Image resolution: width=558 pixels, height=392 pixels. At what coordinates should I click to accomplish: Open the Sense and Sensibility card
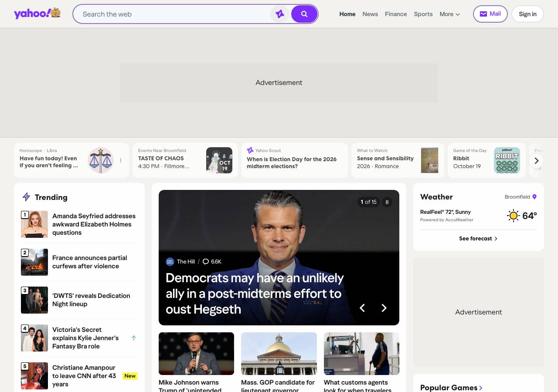tap(398, 160)
